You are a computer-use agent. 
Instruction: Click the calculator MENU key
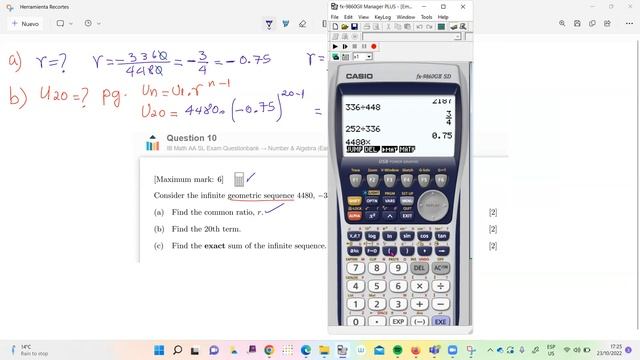[x=407, y=201]
